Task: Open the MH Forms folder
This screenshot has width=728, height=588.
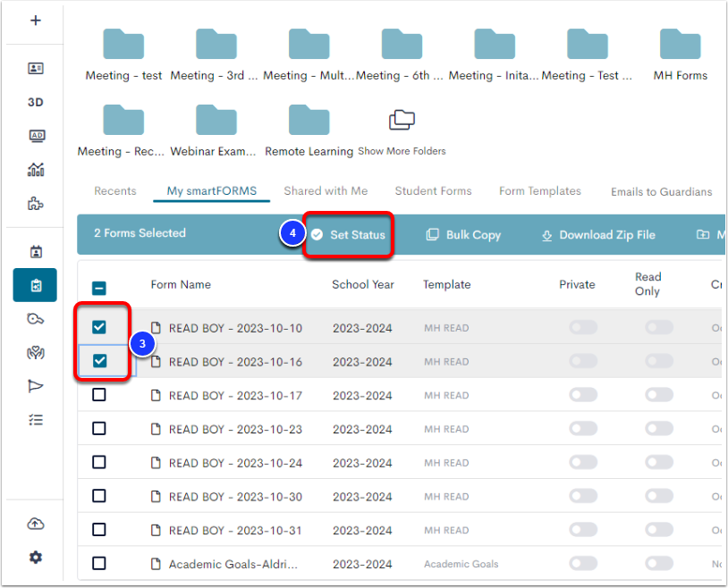Action: point(681,55)
